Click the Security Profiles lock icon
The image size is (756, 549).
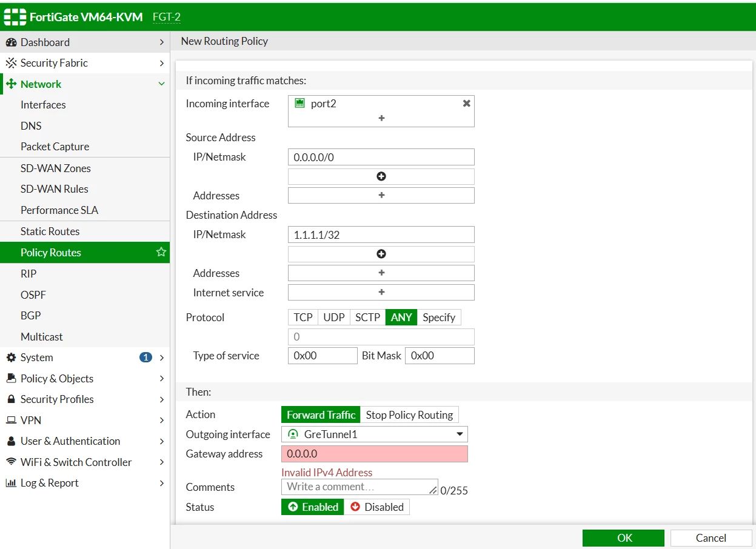pyautogui.click(x=11, y=399)
